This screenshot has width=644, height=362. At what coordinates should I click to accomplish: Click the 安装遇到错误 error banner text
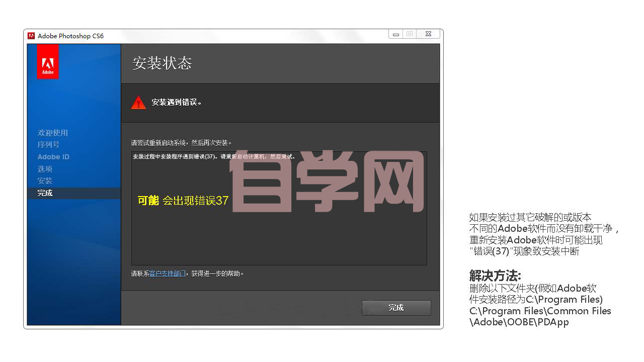click(x=177, y=103)
